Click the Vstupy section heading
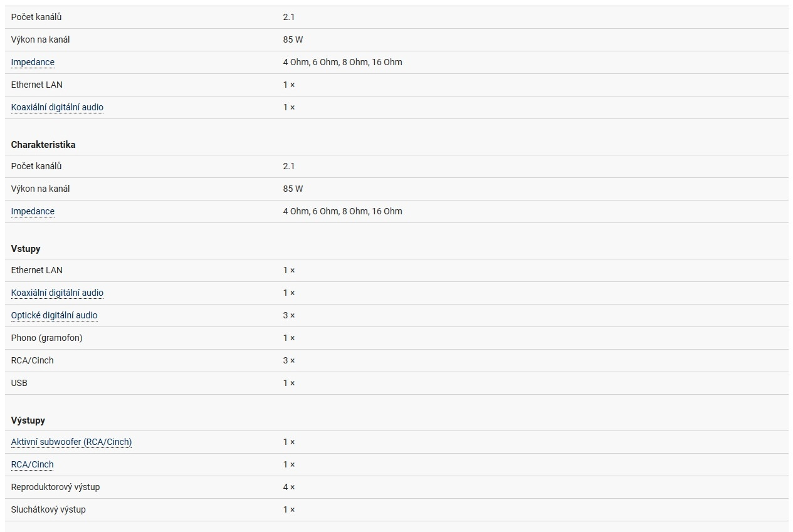The image size is (793, 532). pos(26,249)
